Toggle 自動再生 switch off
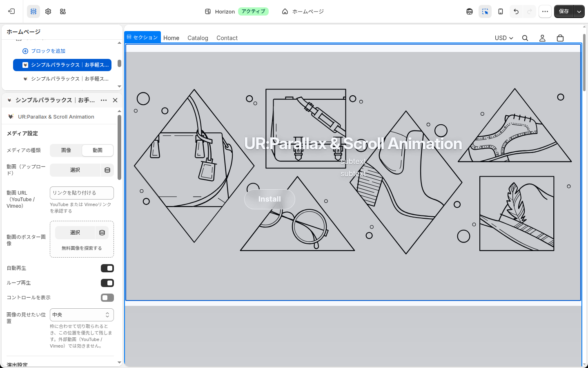This screenshot has height=368, width=588. pyautogui.click(x=107, y=268)
